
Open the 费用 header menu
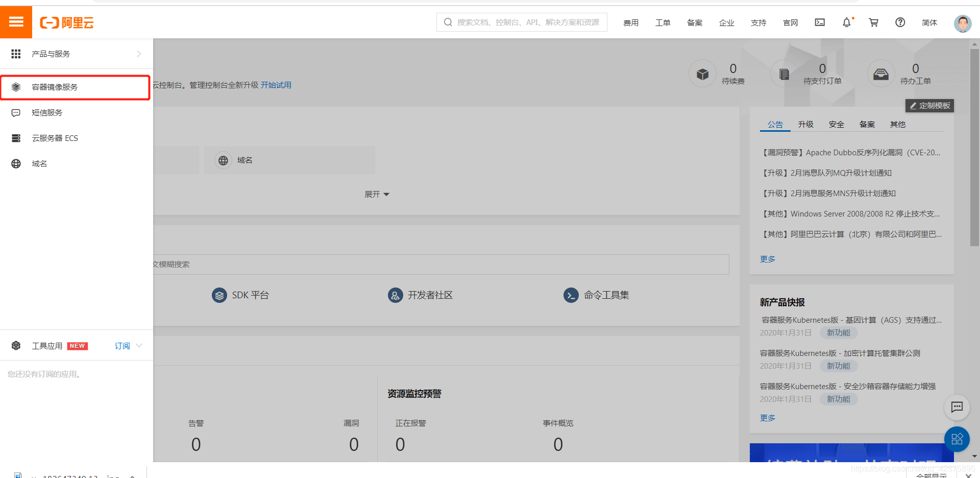click(x=631, y=23)
